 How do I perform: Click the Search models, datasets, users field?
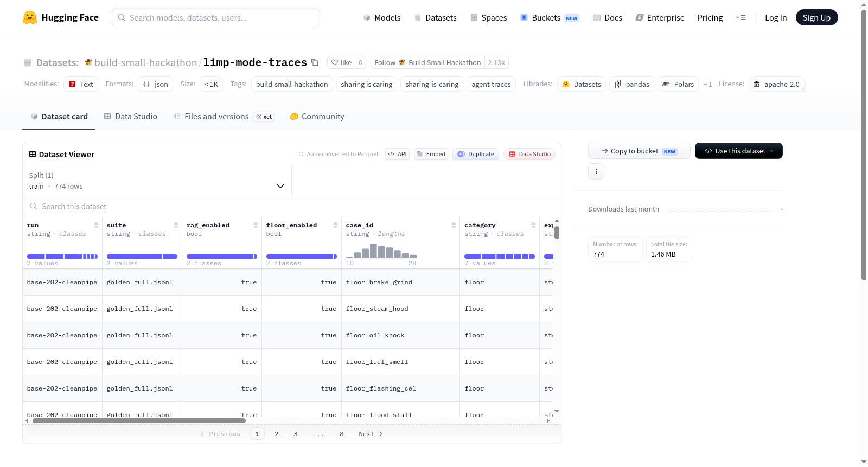tap(216, 17)
